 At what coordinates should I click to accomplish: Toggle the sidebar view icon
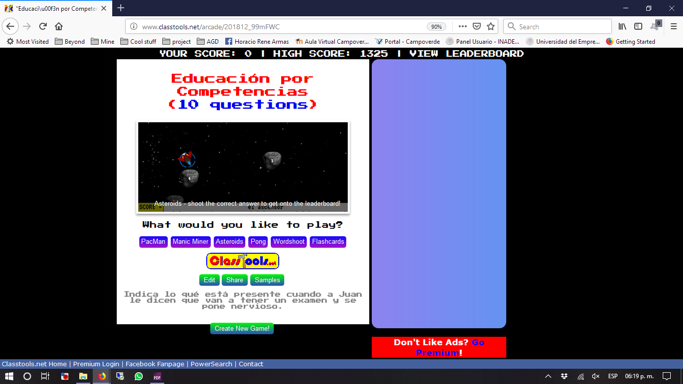tap(638, 27)
